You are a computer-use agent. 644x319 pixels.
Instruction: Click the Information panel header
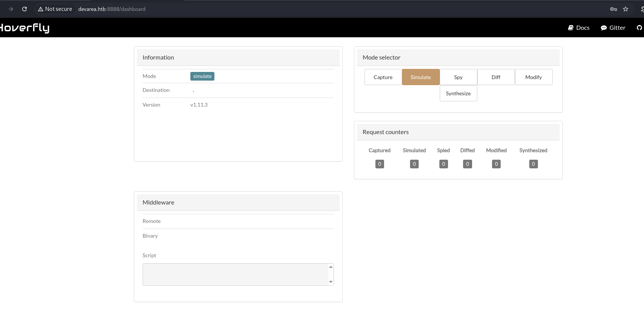click(238, 58)
